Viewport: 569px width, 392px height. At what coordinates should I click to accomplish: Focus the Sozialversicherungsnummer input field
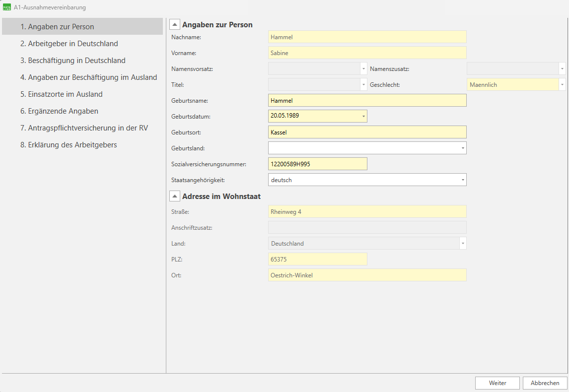pos(317,164)
